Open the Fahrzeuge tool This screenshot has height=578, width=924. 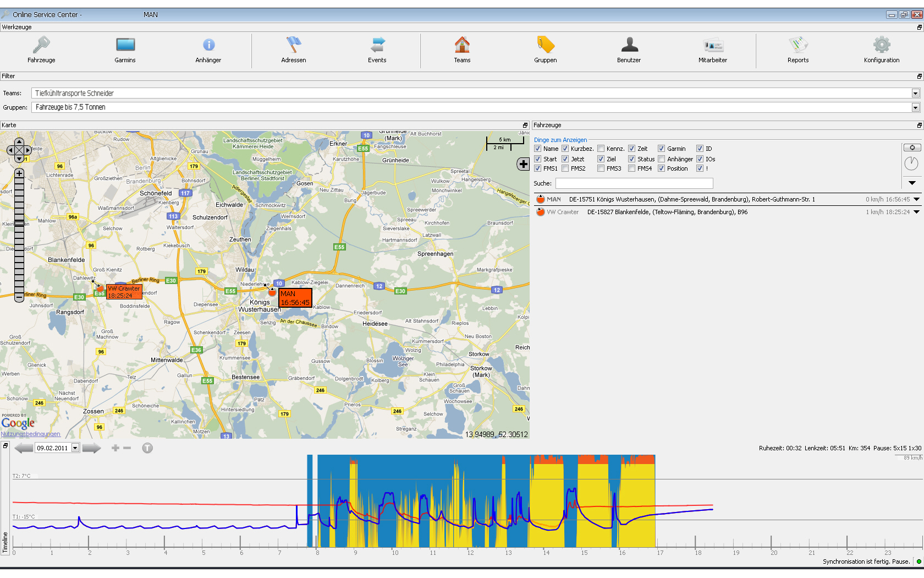[x=41, y=50]
